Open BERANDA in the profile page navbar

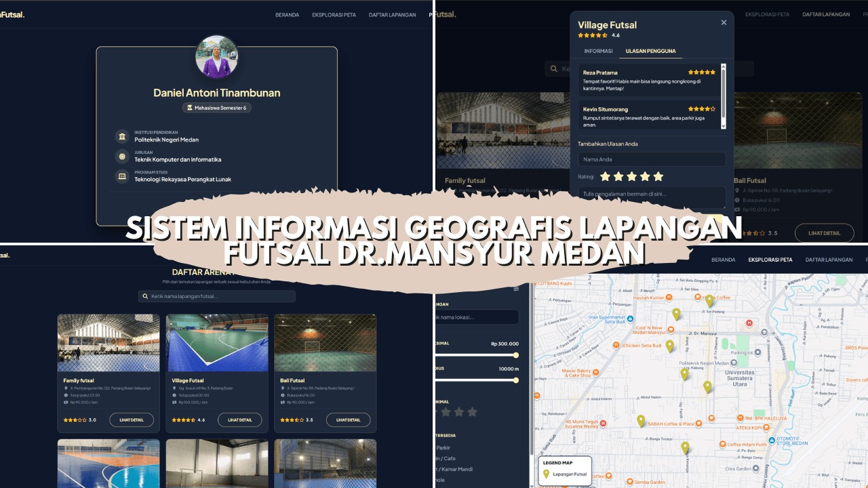[287, 14]
